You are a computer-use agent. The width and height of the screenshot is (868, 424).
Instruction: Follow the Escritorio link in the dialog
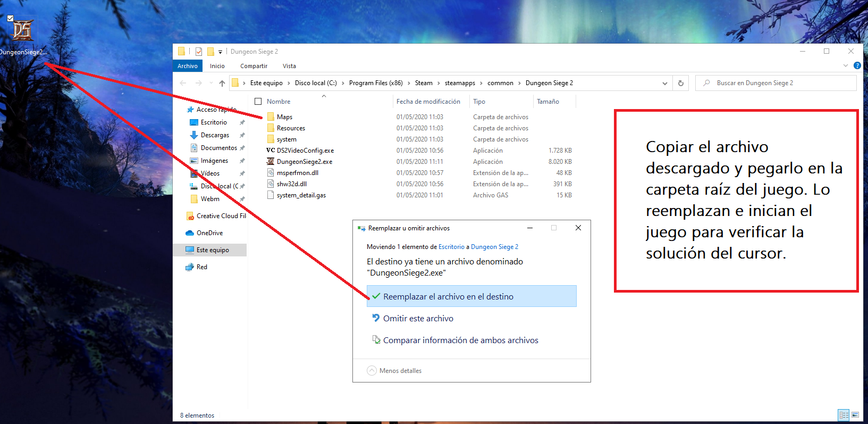click(x=451, y=247)
